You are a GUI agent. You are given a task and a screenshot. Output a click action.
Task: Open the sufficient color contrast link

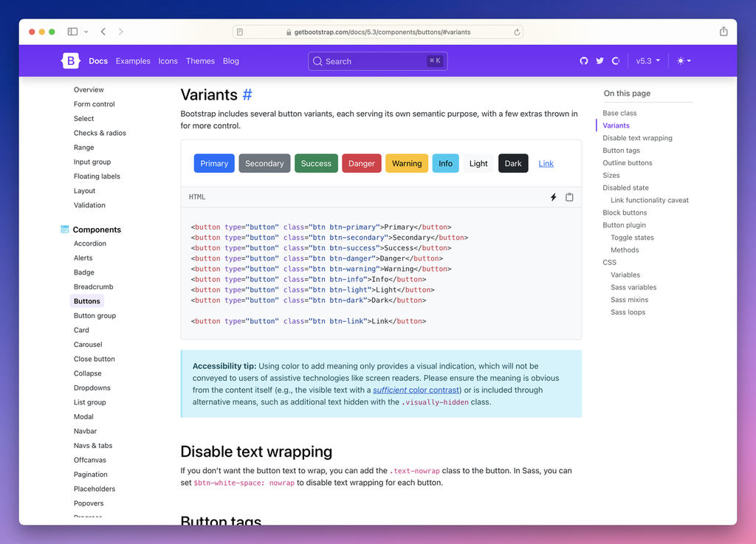click(416, 390)
